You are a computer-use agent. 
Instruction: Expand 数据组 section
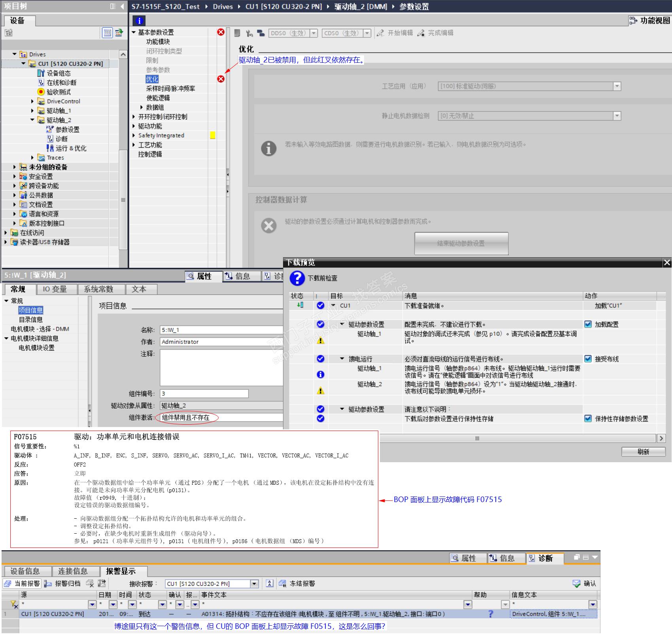pyautogui.click(x=142, y=107)
